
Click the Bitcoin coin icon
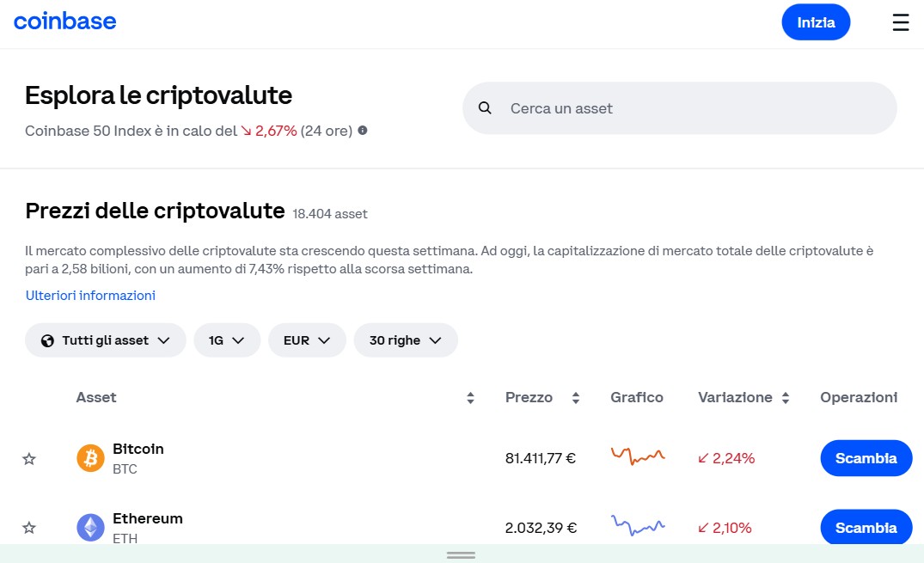point(90,458)
